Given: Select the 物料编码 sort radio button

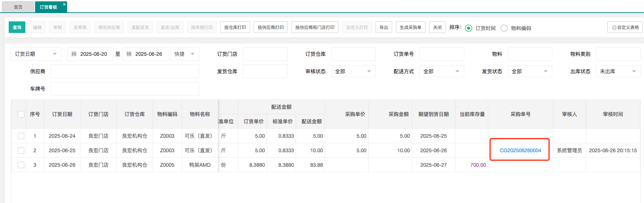Looking at the screenshot, I should click(504, 28).
